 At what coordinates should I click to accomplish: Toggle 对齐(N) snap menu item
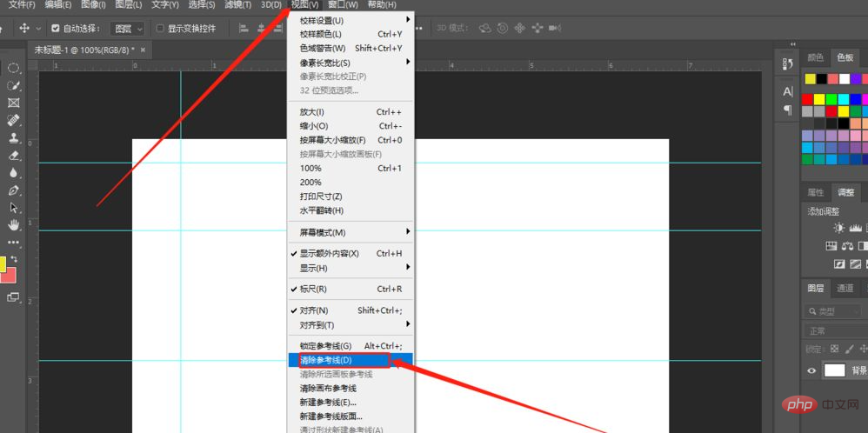pos(351,310)
